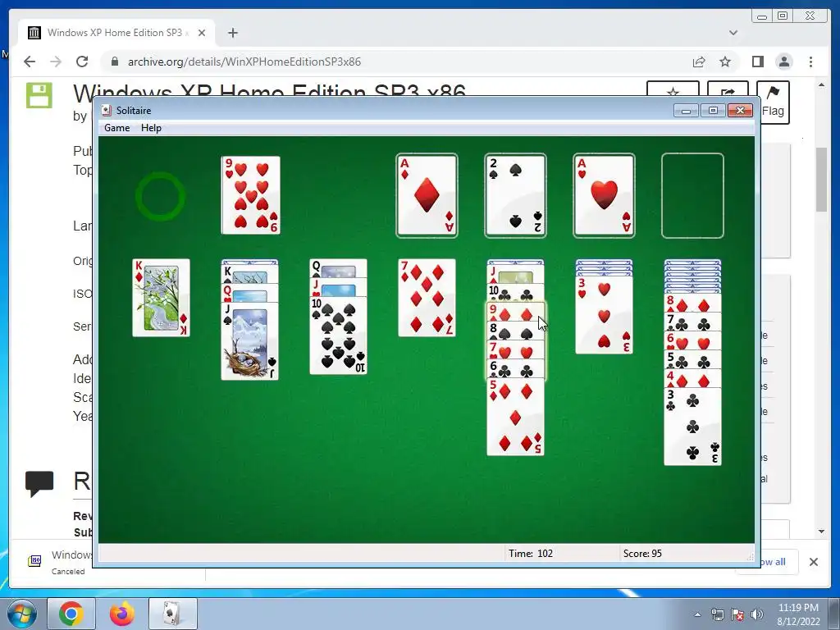Viewport: 840px width, 630px height.
Task: Click the 2 of spades foundation pile
Action: coord(515,195)
